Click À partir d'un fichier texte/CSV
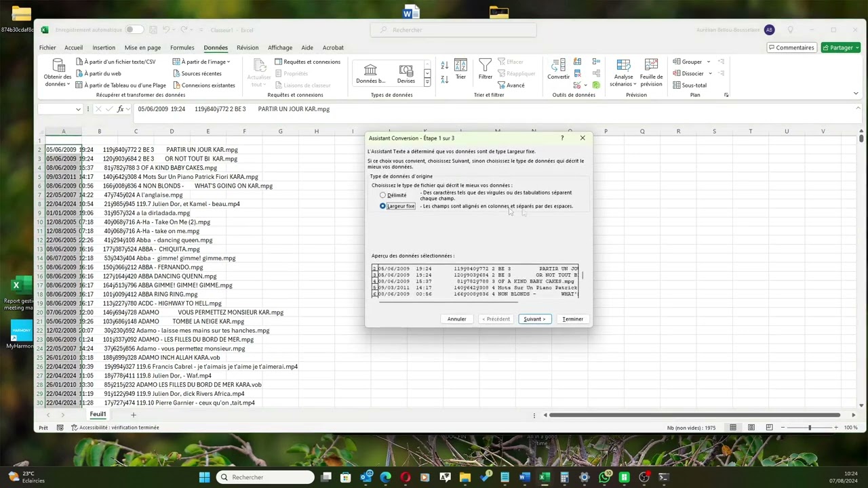The width and height of the screenshot is (868, 488). (x=115, y=62)
